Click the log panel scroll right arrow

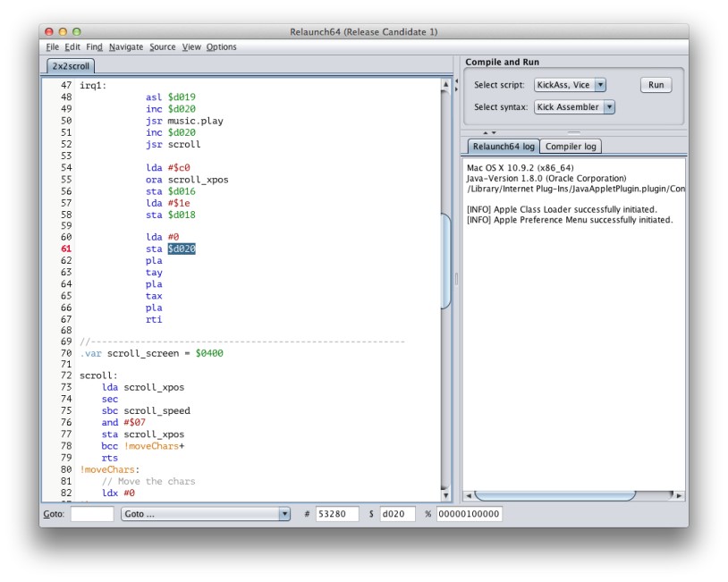680,495
